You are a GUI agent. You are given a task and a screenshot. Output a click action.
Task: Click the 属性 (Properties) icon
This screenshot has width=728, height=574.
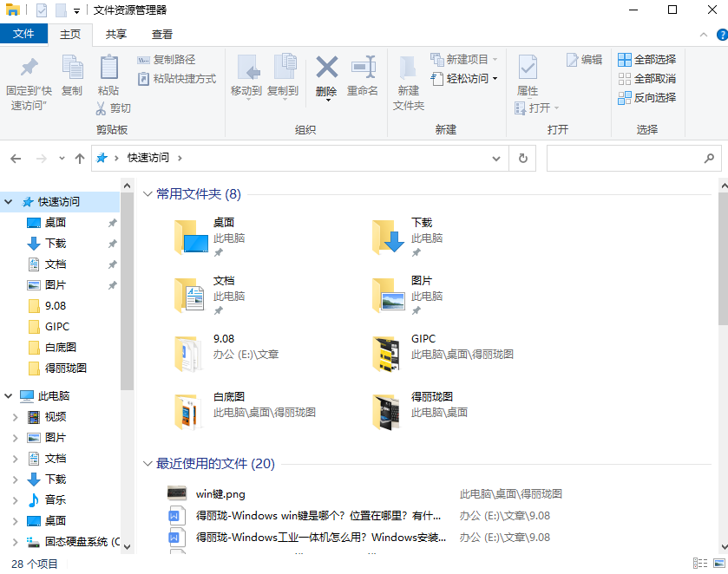tap(528, 68)
